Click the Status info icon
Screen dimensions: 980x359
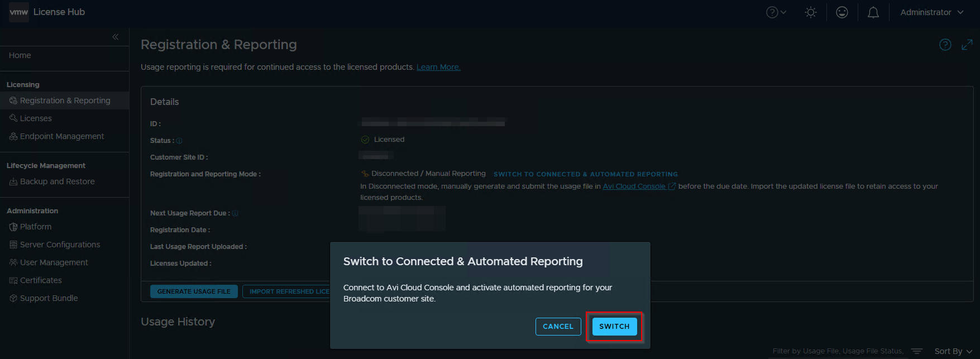point(179,141)
